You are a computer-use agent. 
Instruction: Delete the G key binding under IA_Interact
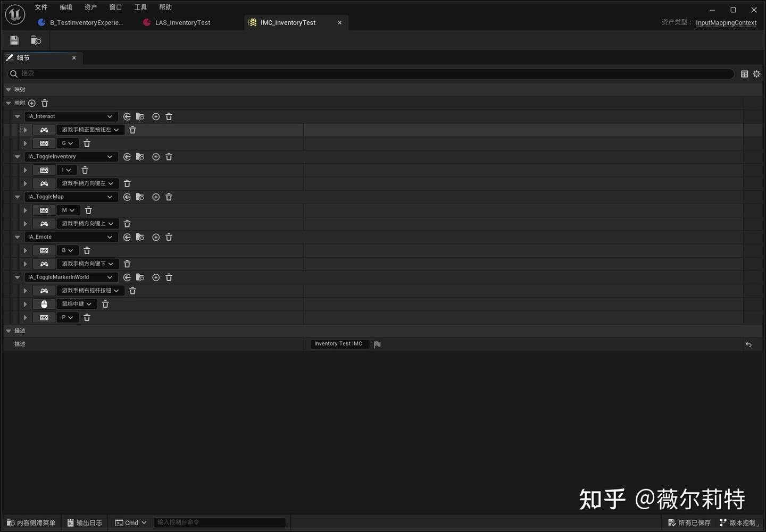tap(86, 143)
